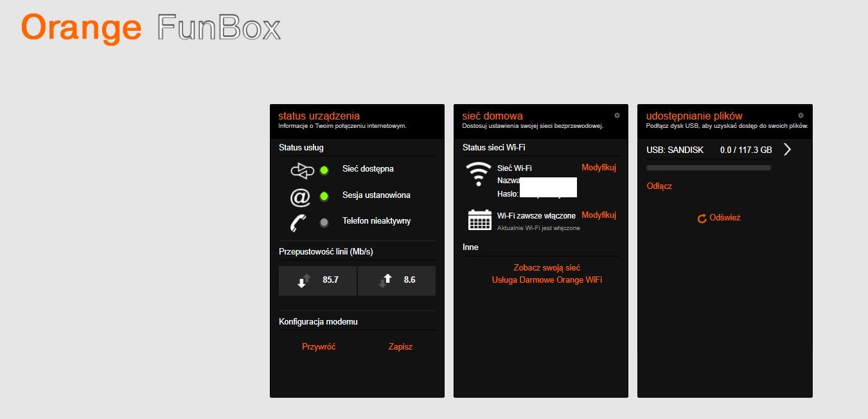
Task: Click the Telefon nieaktywny status text
Action: pos(376,221)
